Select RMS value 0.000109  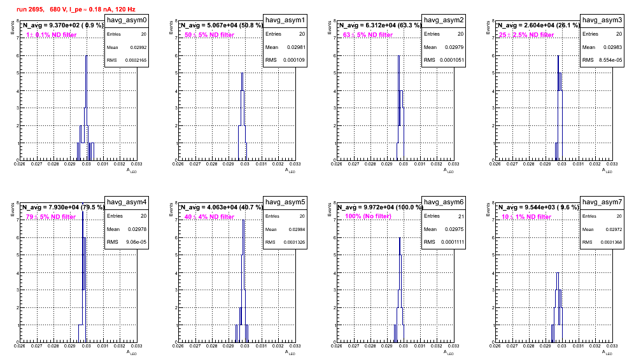pyautogui.click(x=294, y=60)
